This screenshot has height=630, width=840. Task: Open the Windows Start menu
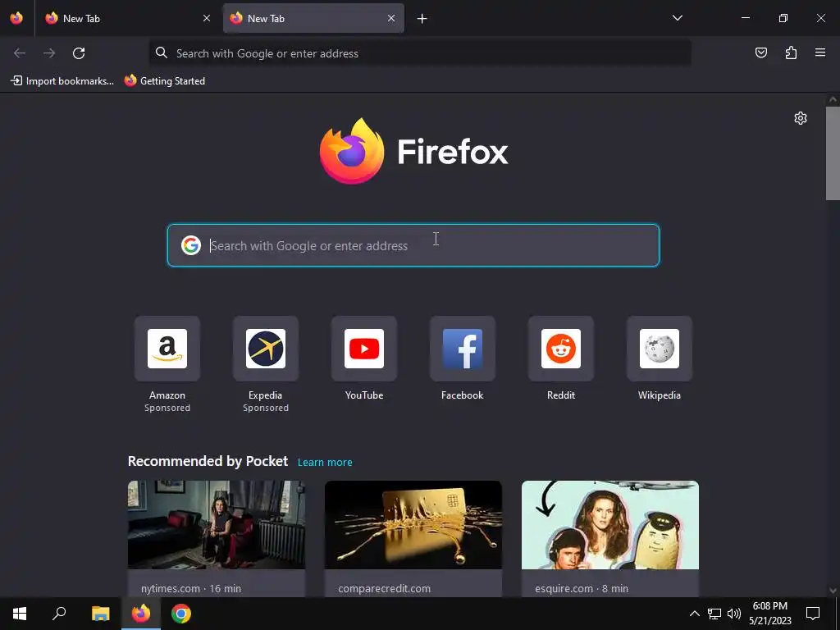pyautogui.click(x=20, y=614)
